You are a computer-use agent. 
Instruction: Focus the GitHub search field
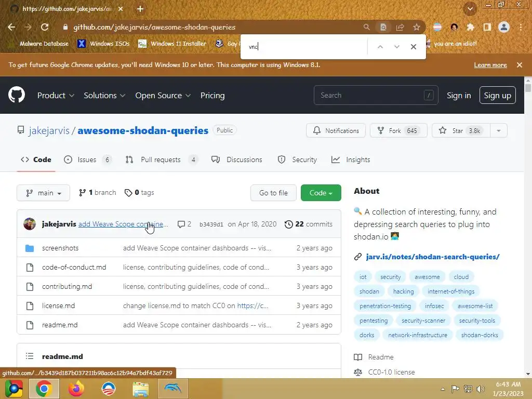tap(376, 96)
